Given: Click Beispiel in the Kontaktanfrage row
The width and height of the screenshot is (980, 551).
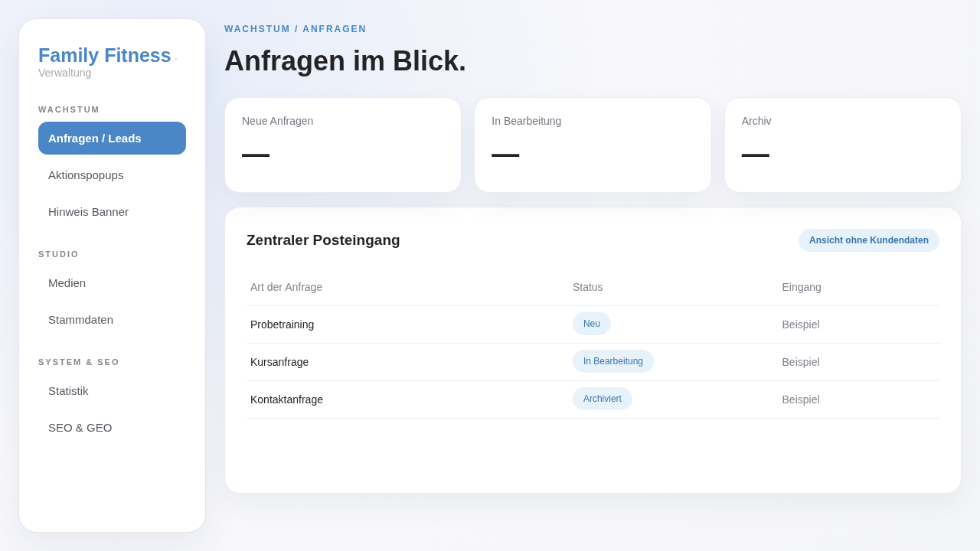Looking at the screenshot, I should click(x=801, y=399).
